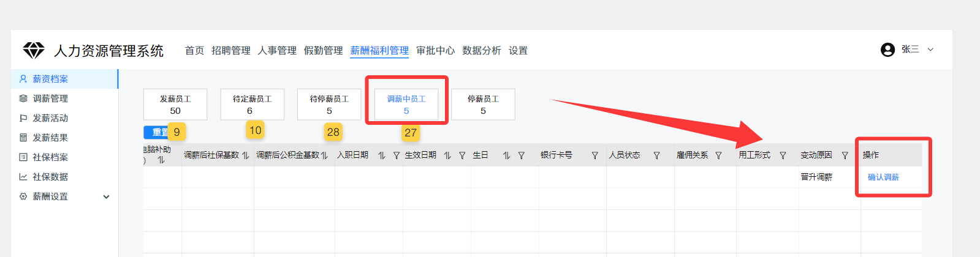Expand the 薪酬设置 submenu chevron

pyautogui.click(x=106, y=196)
